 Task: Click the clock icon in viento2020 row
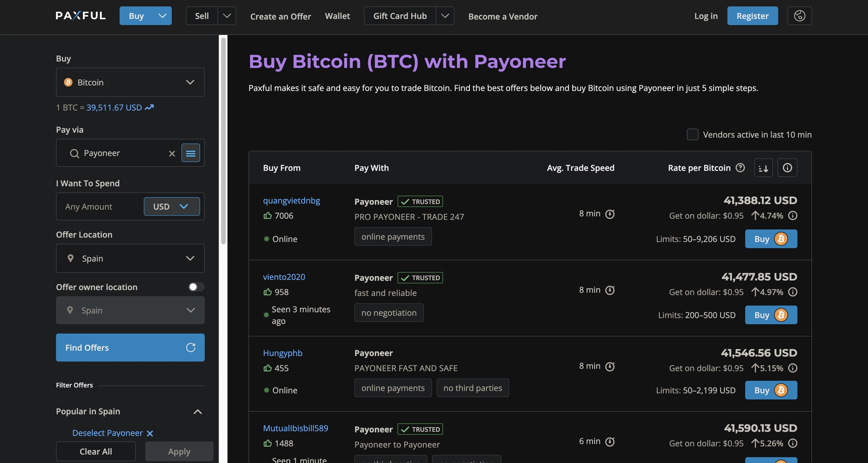pos(610,290)
